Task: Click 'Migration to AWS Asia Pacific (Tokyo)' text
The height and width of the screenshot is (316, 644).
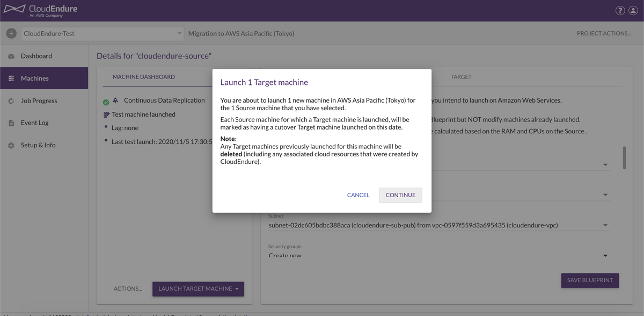Action: coord(241,33)
